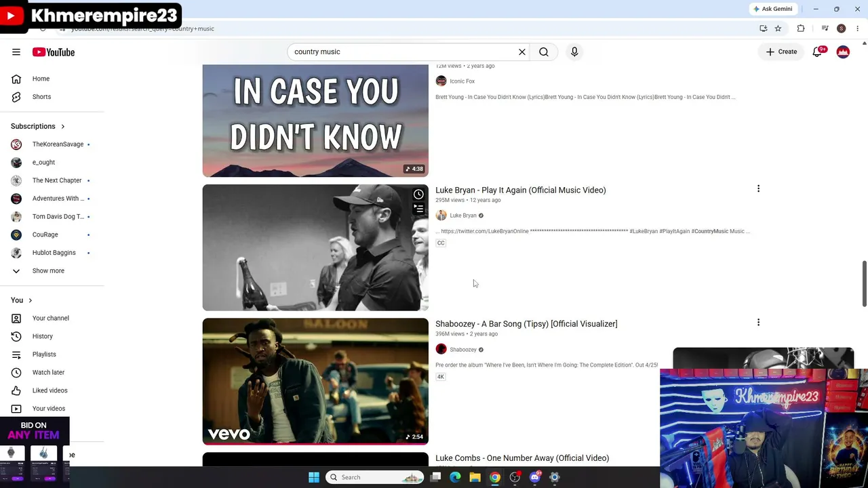Play the Luke Bryan Play It Again thumbnail
This screenshot has width=868, height=488.
click(x=315, y=247)
